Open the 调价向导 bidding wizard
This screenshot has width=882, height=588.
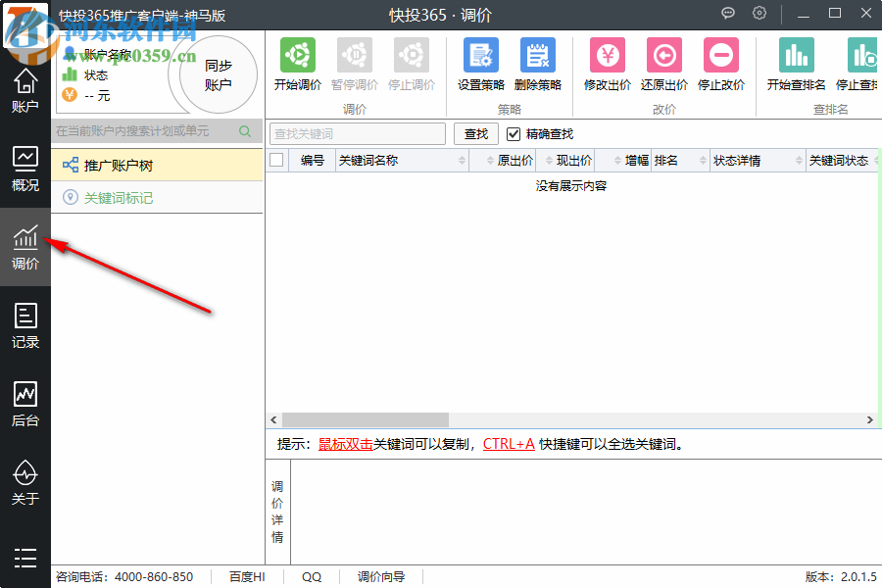coord(381,577)
